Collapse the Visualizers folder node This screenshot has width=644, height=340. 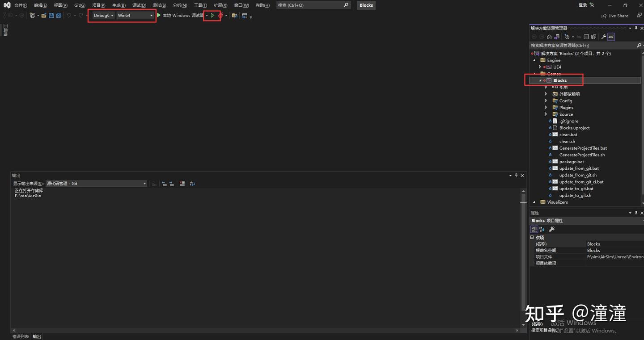click(x=534, y=202)
